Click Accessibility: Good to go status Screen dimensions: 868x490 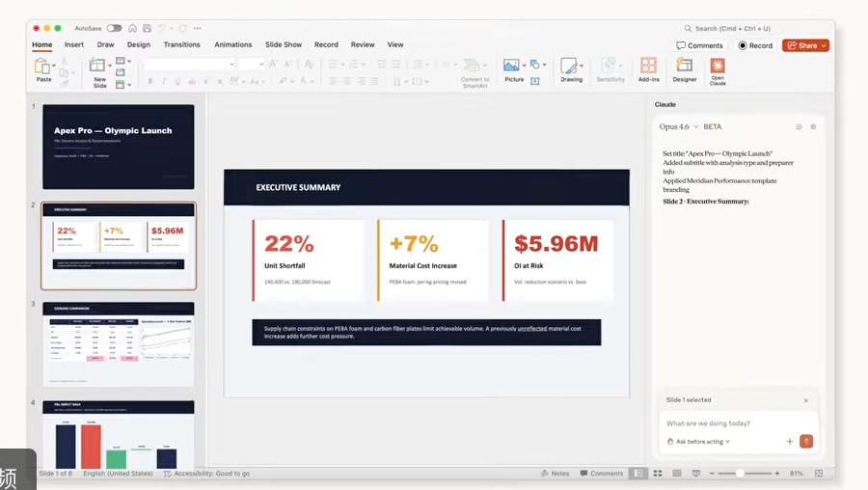pyautogui.click(x=206, y=474)
